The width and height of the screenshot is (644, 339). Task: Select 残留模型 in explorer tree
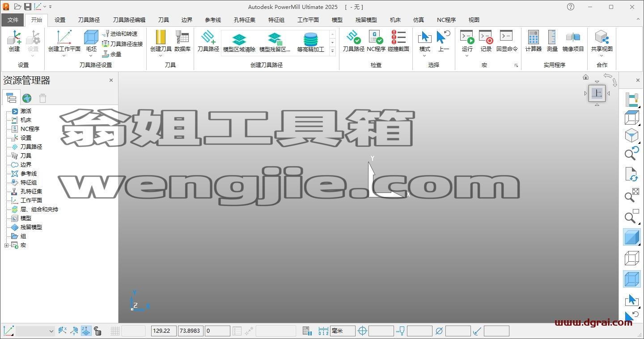(x=31, y=227)
